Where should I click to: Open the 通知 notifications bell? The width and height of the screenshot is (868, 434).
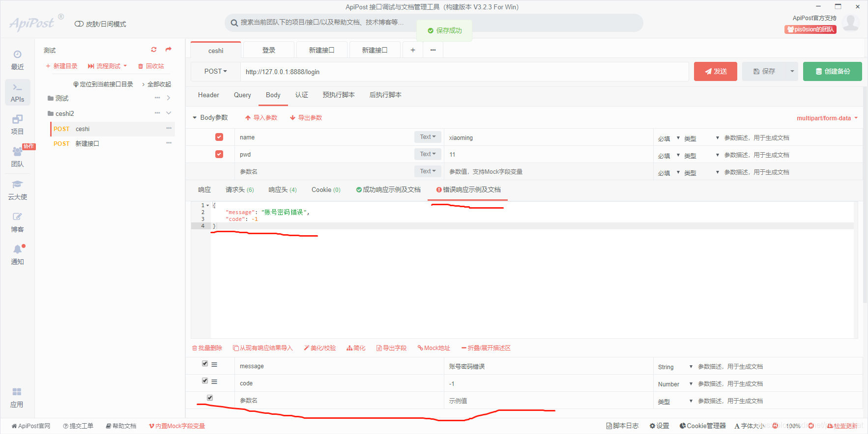click(x=17, y=255)
